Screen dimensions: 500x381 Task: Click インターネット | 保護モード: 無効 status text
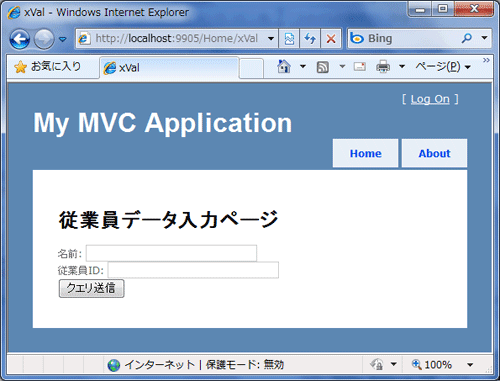pyautogui.click(x=204, y=365)
